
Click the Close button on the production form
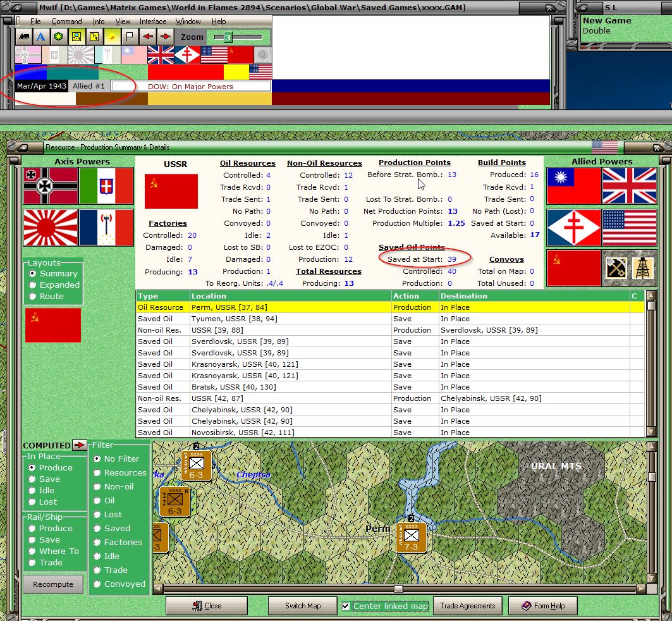(x=207, y=606)
